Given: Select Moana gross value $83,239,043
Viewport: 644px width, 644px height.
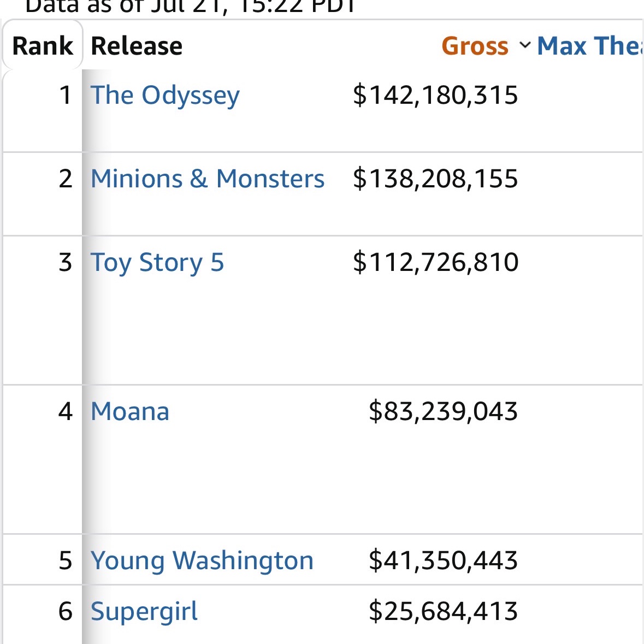Looking at the screenshot, I should pyautogui.click(x=443, y=411).
